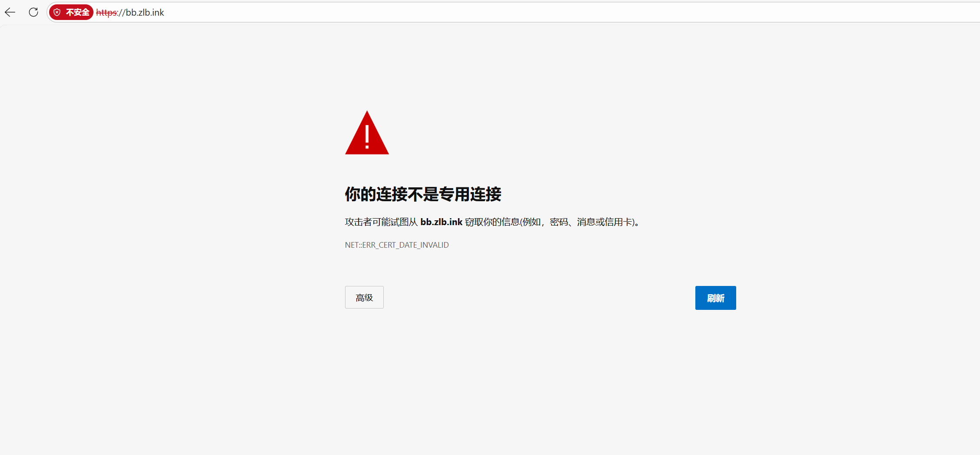Click the text 攻击者可能试图从
Image resolution: width=980 pixels, height=455 pixels.
tap(381, 222)
